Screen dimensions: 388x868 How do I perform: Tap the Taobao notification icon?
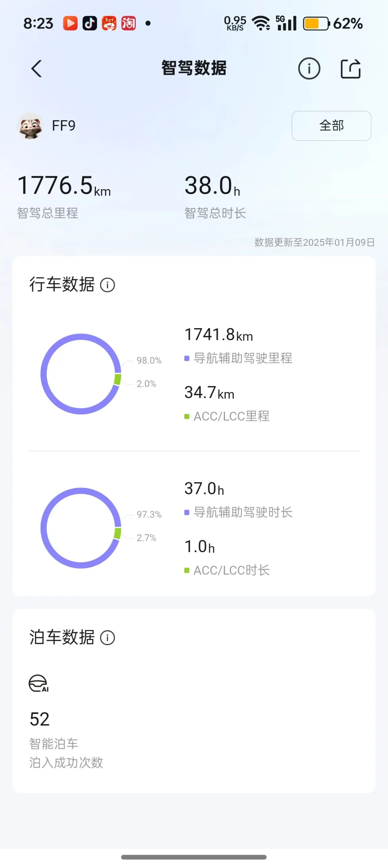pyautogui.click(x=129, y=23)
